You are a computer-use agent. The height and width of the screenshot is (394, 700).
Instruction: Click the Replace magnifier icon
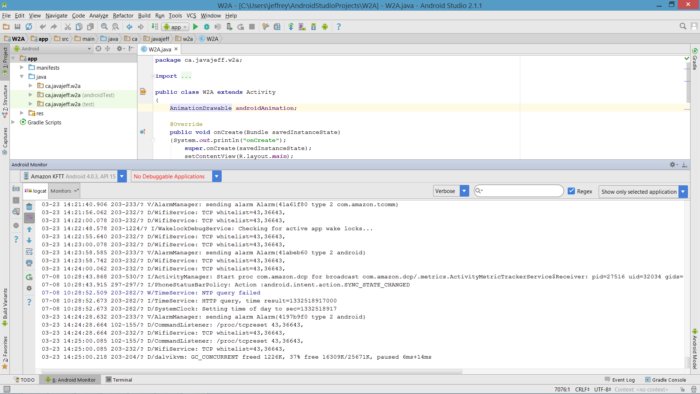[115, 27]
